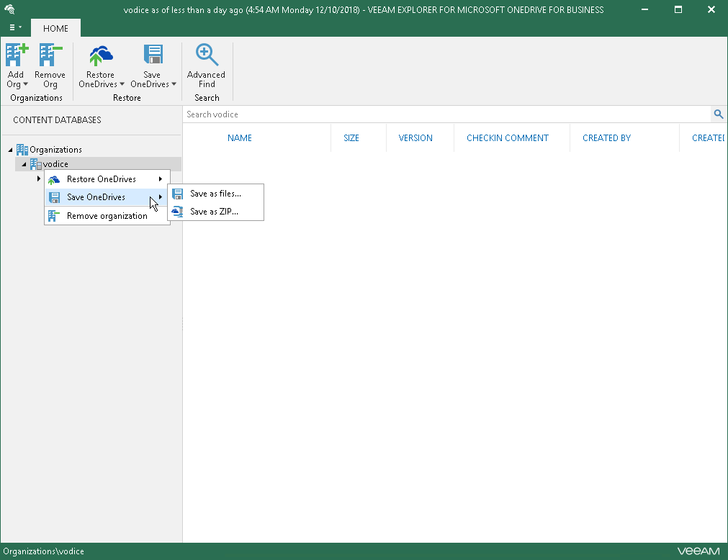Image resolution: width=728 pixels, height=560 pixels.
Task: Choose Restore OneDrives in the context menu
Action: [107, 179]
